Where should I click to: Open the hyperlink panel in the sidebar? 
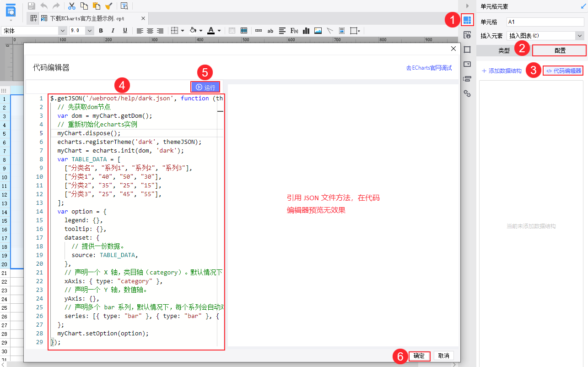click(x=467, y=93)
